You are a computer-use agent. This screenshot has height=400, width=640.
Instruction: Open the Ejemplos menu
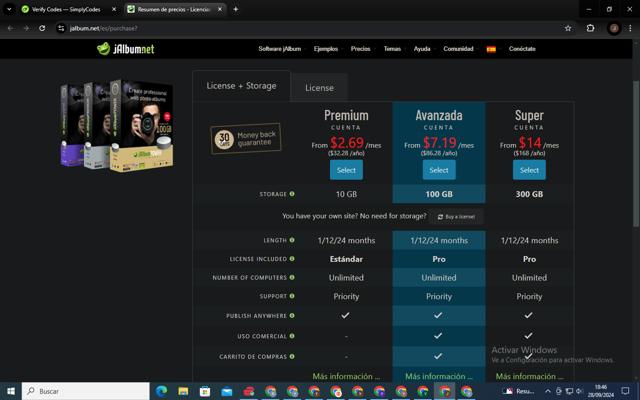coord(326,49)
